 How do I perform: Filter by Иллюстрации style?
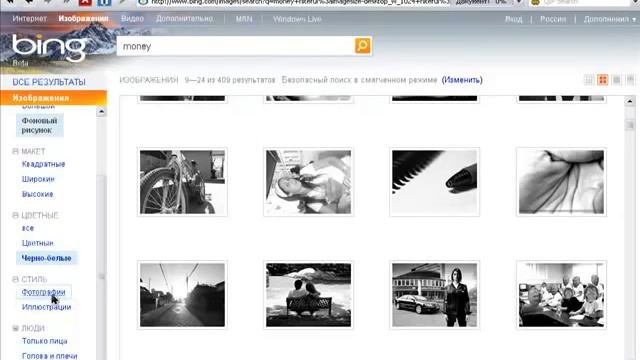pyautogui.click(x=47, y=307)
